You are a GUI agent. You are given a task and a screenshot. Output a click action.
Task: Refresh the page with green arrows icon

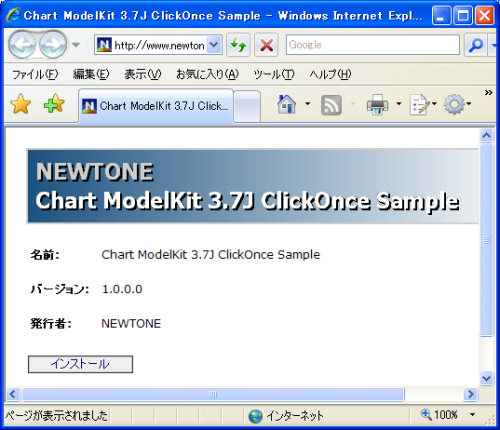(x=238, y=45)
